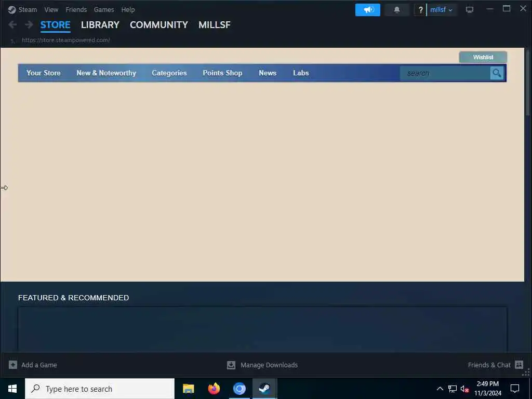The width and height of the screenshot is (532, 399).
Task: Launch Firefox from the taskbar
Action: coord(214,389)
